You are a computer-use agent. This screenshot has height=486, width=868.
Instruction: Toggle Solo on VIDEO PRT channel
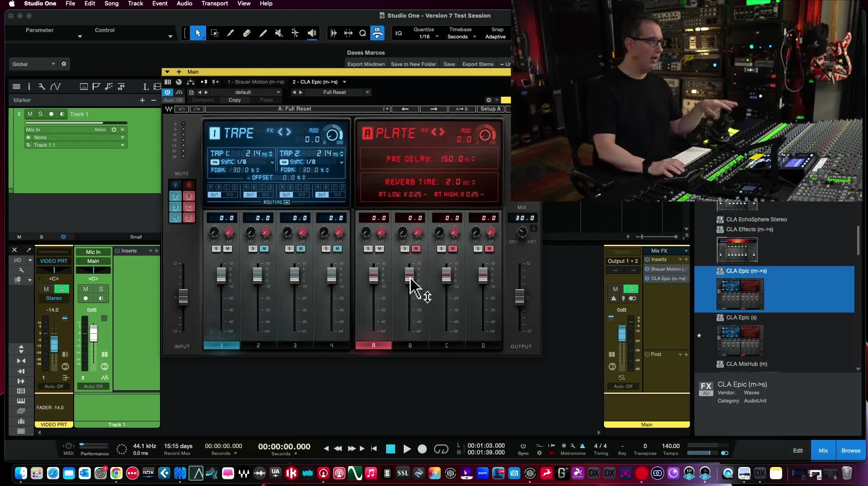point(62,289)
